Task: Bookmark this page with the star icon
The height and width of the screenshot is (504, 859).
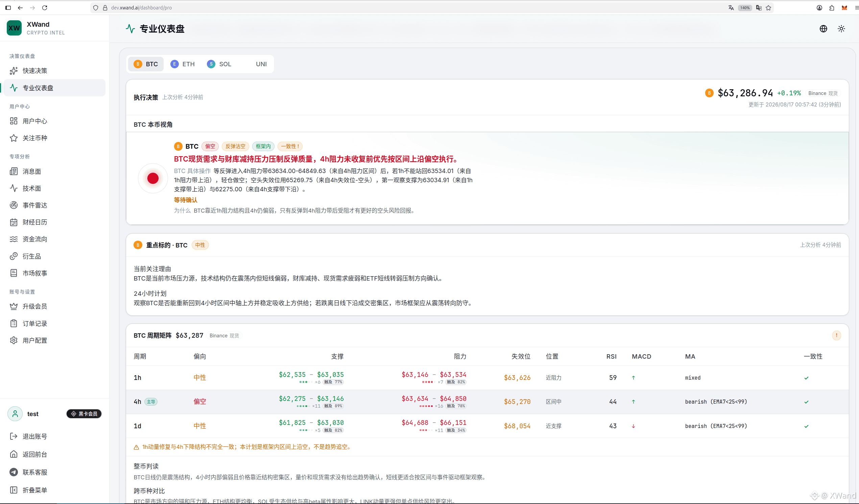Action: pyautogui.click(x=769, y=7)
